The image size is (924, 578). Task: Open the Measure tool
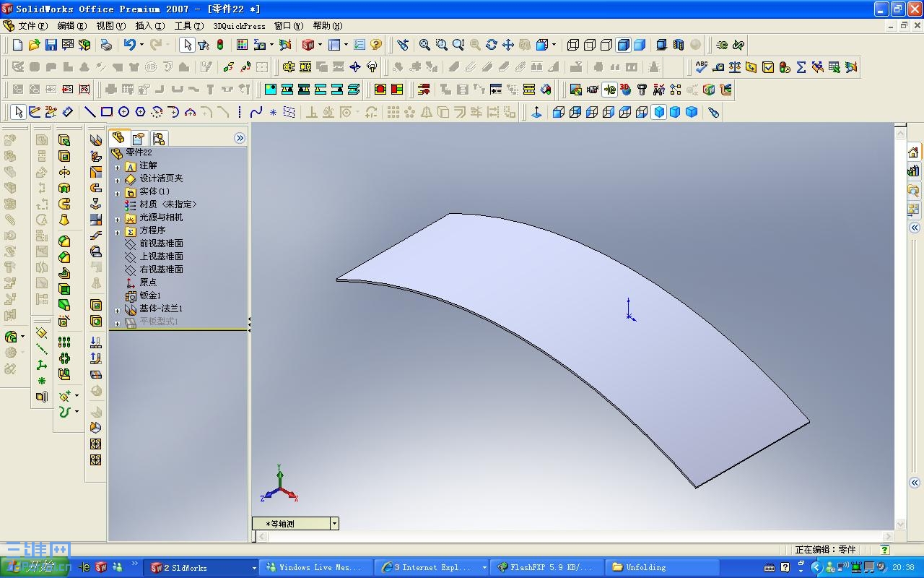point(718,67)
